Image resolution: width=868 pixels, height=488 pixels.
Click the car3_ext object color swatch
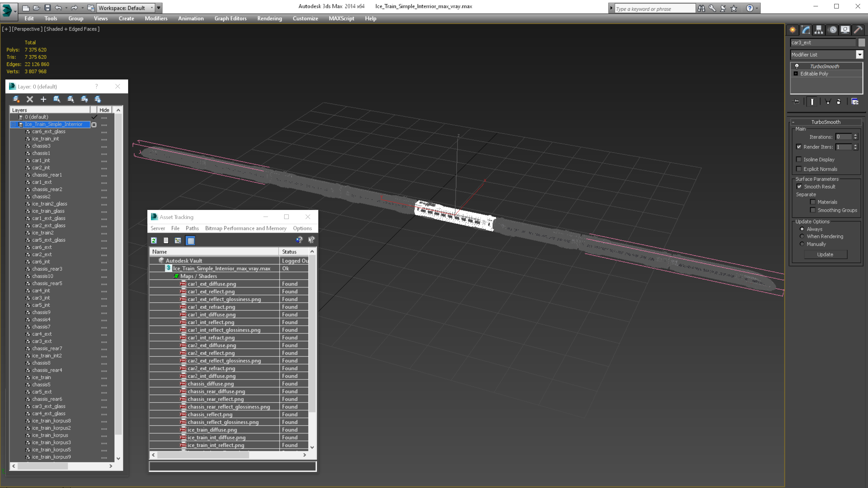[861, 42]
